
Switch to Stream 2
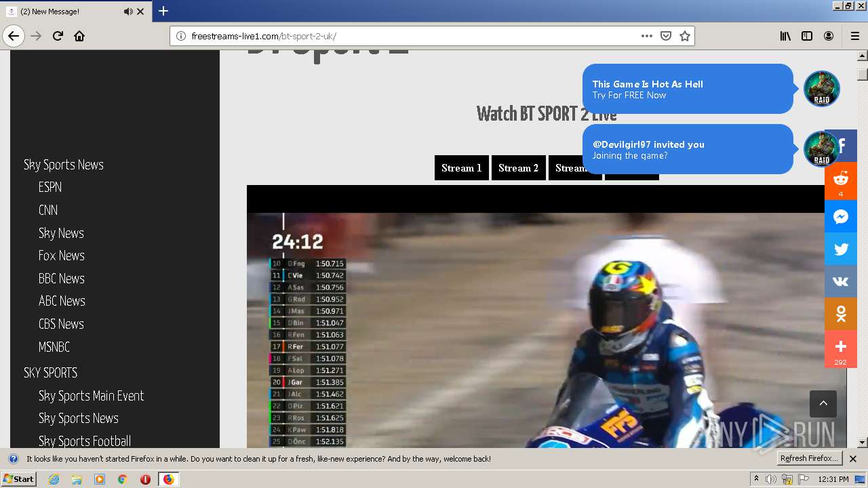(x=519, y=168)
